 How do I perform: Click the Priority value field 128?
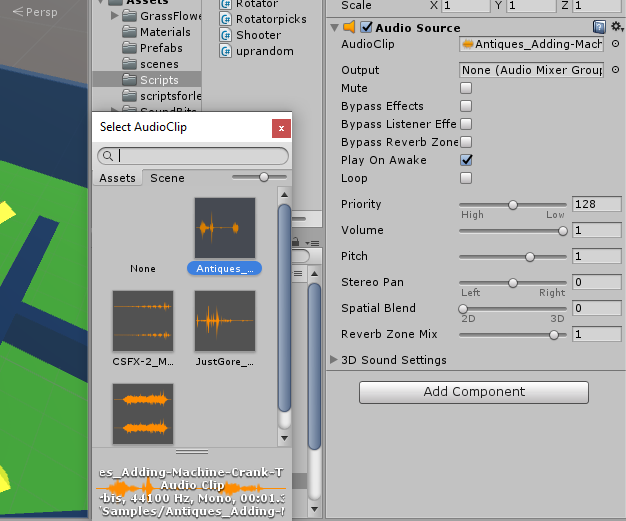click(596, 204)
